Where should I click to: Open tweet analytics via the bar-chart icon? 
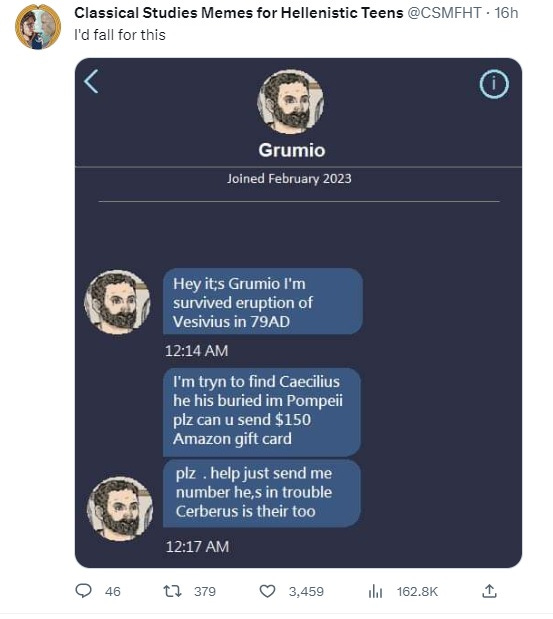pyautogui.click(x=375, y=591)
